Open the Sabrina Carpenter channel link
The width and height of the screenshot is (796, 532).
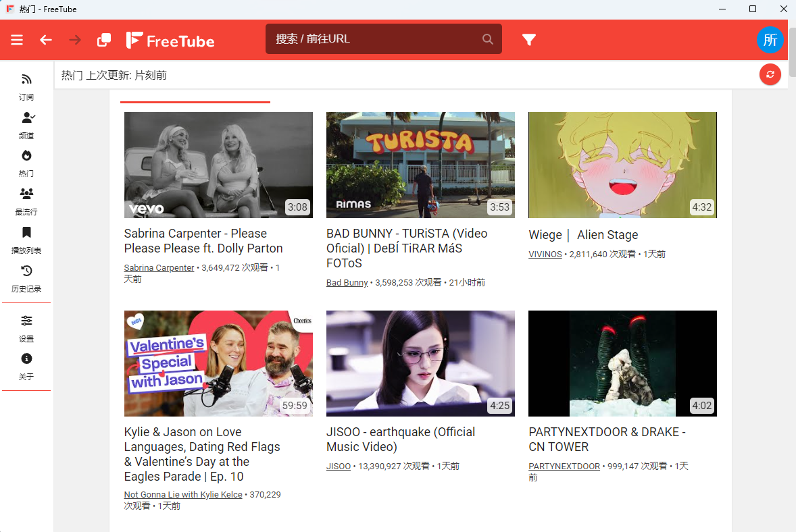pos(159,268)
